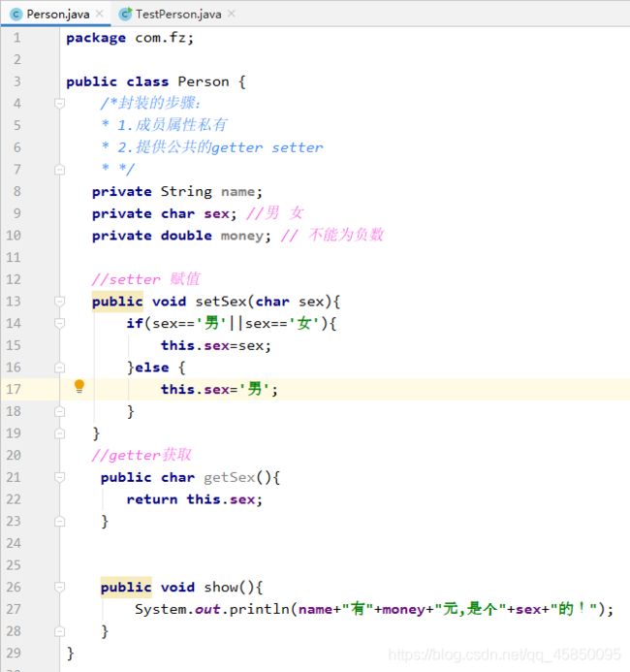Click the highlighted 'public' on line 26
The width and height of the screenshot is (630, 672).
click(126, 587)
